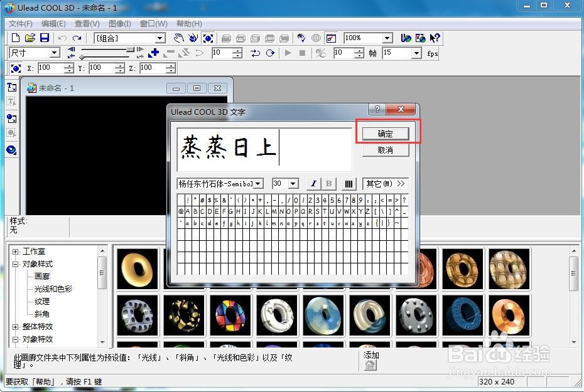The width and height of the screenshot is (584, 392).
Task: Click the Insert Geometric Object icon in left toolbar
Action: pyautogui.click(x=11, y=150)
